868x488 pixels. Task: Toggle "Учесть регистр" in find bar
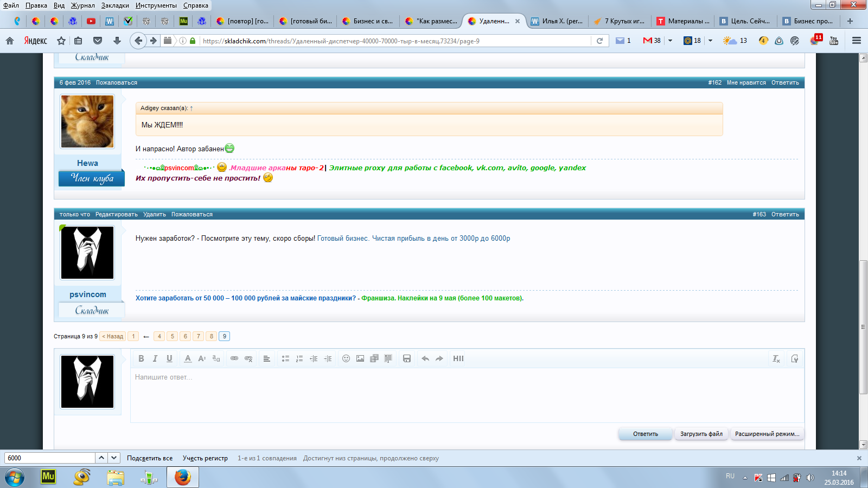pyautogui.click(x=205, y=458)
